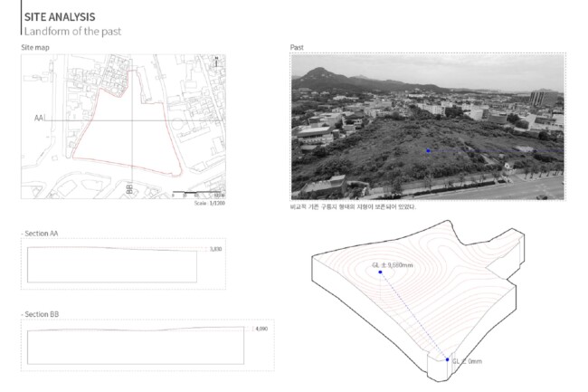Image resolution: width=588 pixels, height=392 pixels.
Task: Click the 'Site map' label
Action: (35, 46)
